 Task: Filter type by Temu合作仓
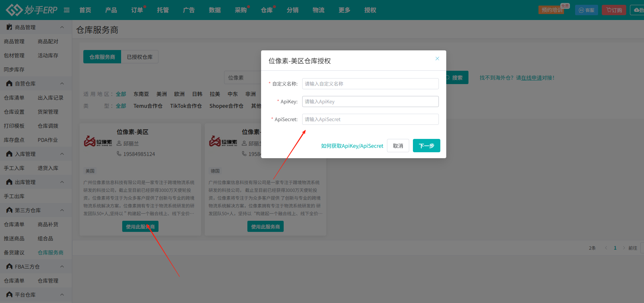pos(148,106)
